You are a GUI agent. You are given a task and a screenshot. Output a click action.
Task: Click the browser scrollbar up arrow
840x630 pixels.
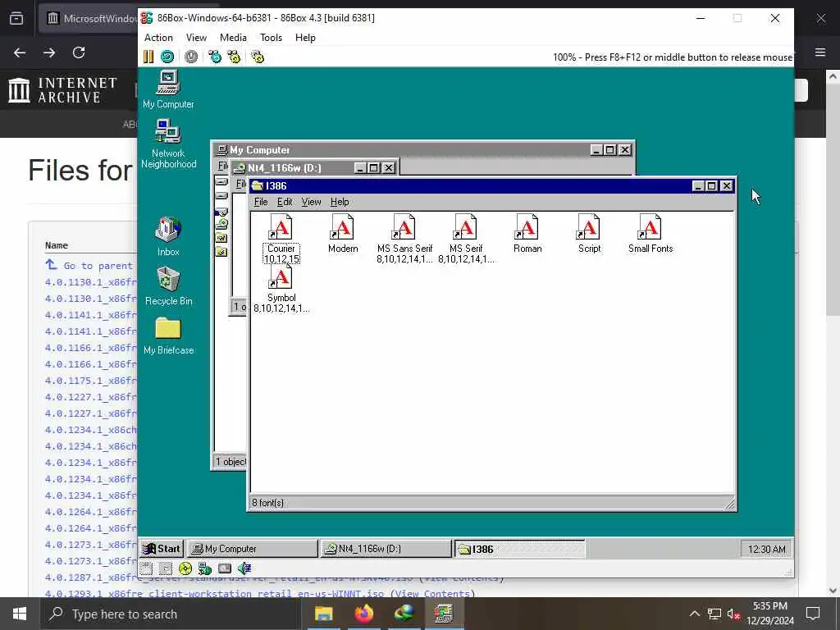pos(833,77)
